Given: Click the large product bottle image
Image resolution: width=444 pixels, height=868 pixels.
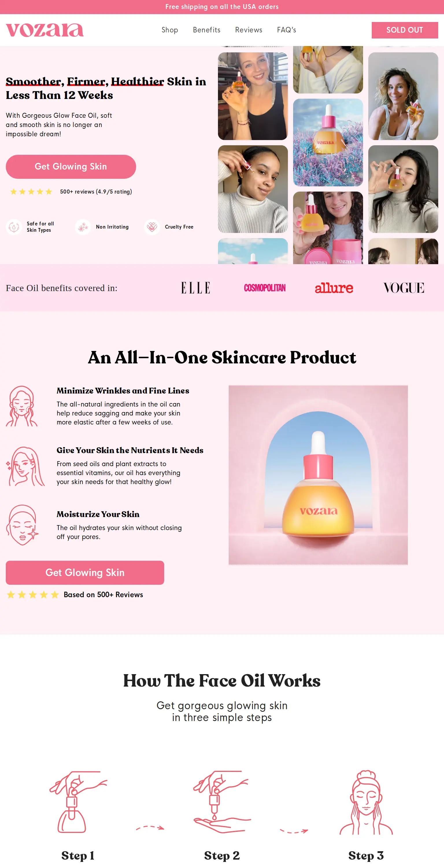Looking at the screenshot, I should coord(318,475).
